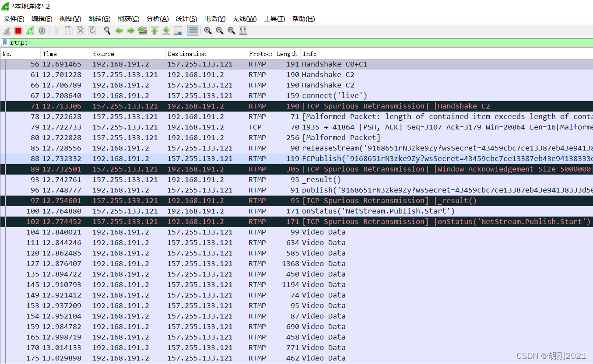Screen dimensions: 593x364
Task: Sort by the Time column header
Action: (x=66, y=54)
